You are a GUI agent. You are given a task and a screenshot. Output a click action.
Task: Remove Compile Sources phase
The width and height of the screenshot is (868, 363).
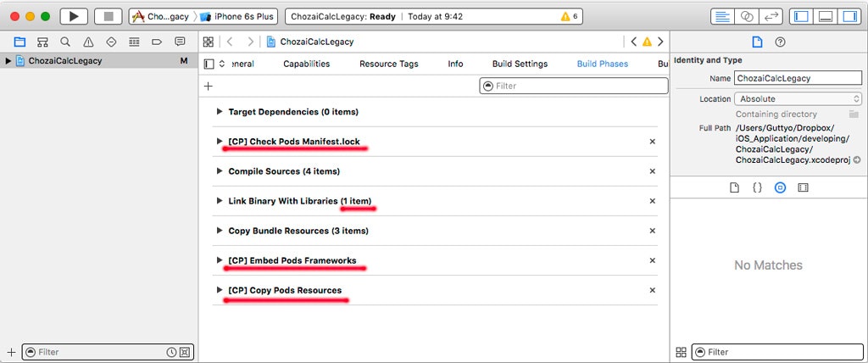click(652, 171)
